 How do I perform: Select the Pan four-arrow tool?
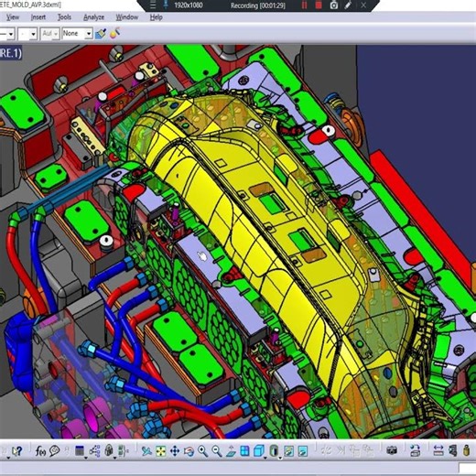tap(175, 451)
